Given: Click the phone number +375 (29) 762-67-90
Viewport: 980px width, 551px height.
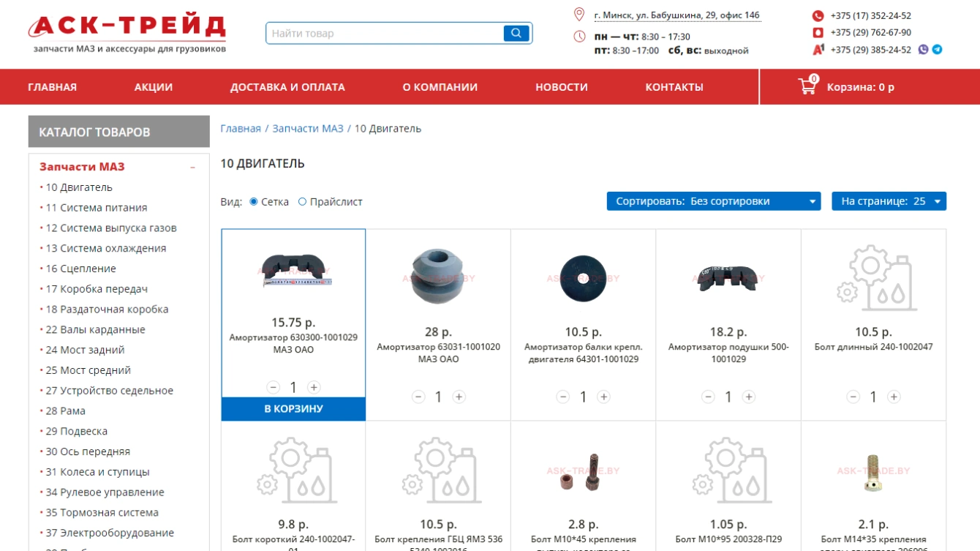Looking at the screenshot, I should tap(871, 32).
